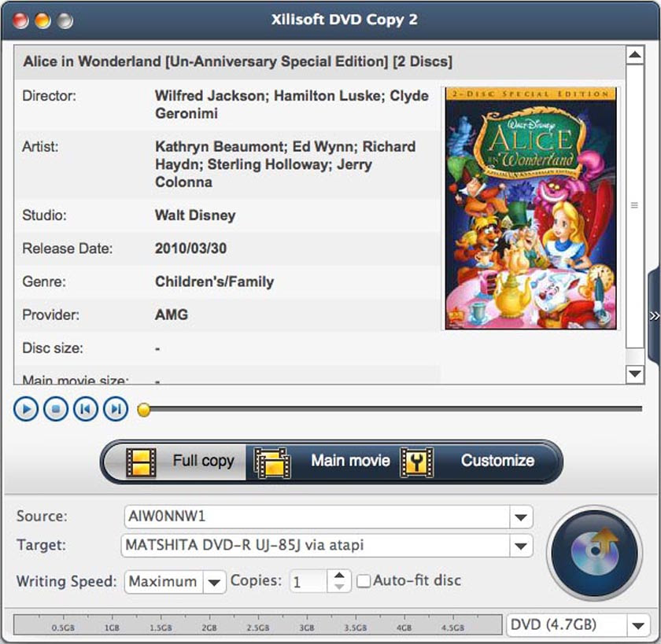Change Writing Speed from Maximum

tap(213, 582)
